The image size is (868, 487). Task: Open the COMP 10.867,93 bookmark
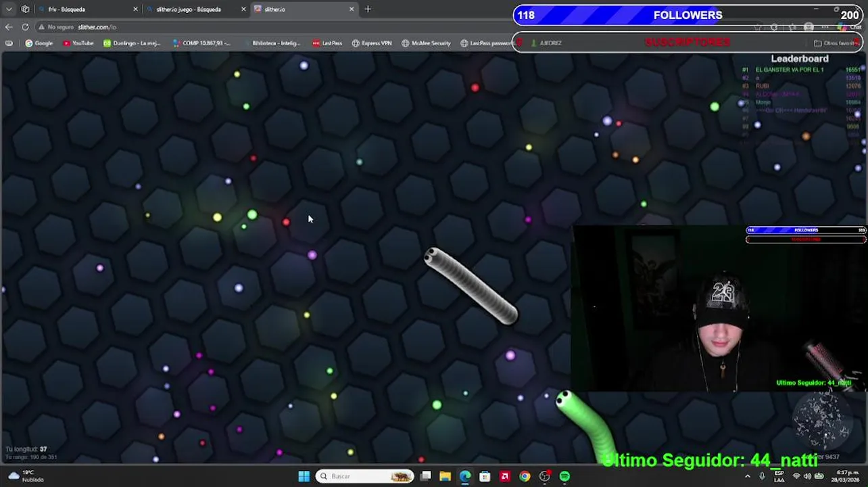point(201,43)
